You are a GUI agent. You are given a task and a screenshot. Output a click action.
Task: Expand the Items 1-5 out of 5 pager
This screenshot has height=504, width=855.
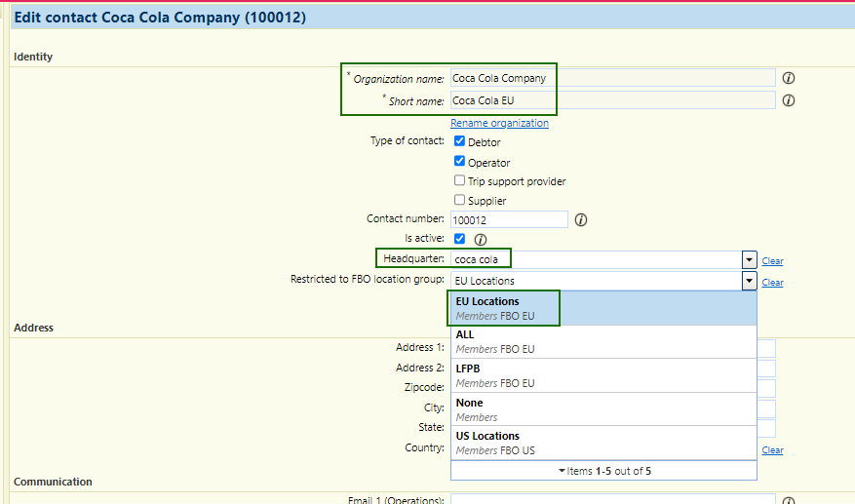[603, 471]
